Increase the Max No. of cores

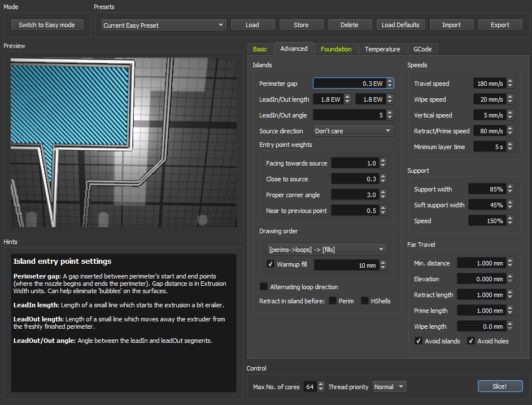coord(321,385)
